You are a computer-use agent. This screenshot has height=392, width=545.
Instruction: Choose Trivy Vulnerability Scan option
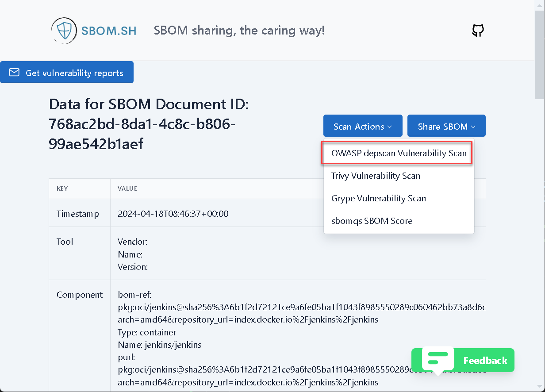376,176
